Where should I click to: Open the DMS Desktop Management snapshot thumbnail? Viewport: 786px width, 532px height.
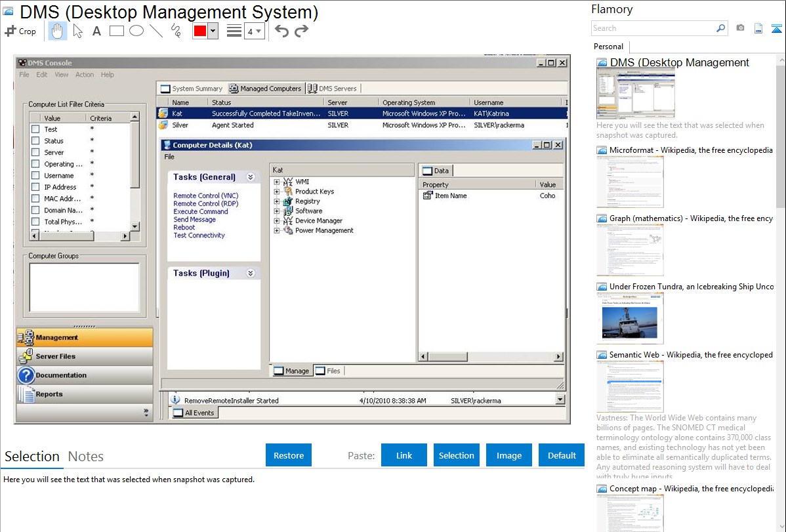pyautogui.click(x=635, y=94)
